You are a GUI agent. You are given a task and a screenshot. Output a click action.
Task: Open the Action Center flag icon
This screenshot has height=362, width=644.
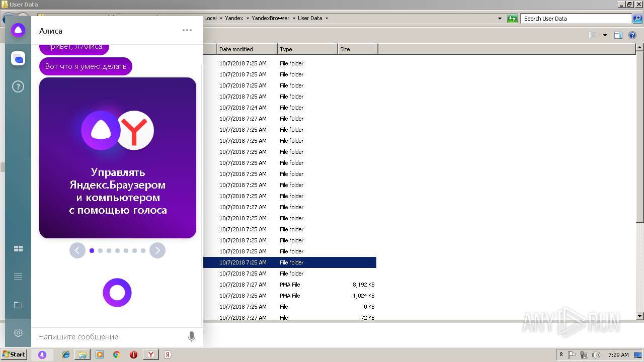(573, 354)
